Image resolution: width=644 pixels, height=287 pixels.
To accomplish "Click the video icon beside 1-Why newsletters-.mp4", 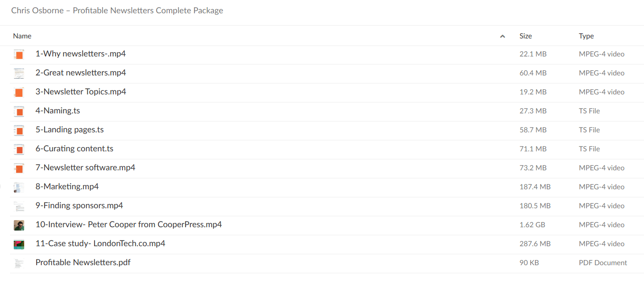I will coord(19,54).
